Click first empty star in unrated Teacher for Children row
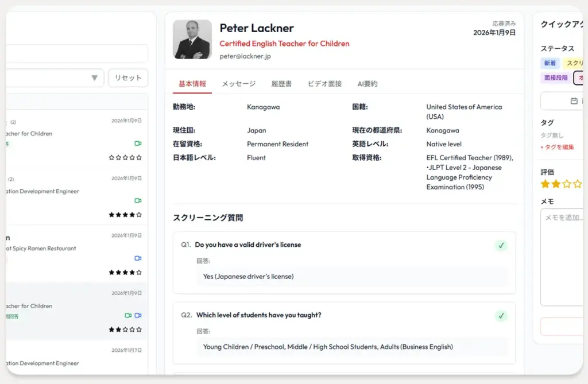The image size is (588, 384). (111, 157)
